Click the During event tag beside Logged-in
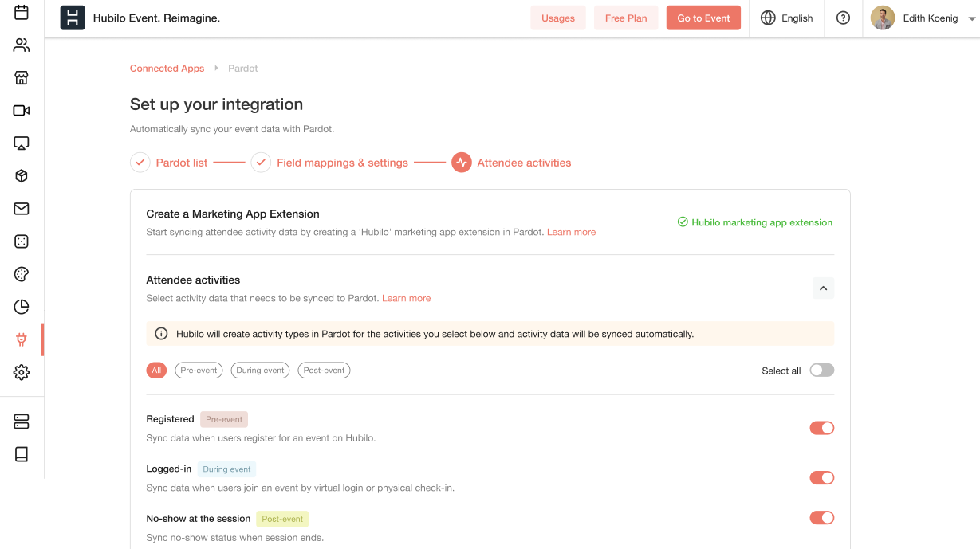Image resolution: width=980 pixels, height=549 pixels. click(226, 469)
